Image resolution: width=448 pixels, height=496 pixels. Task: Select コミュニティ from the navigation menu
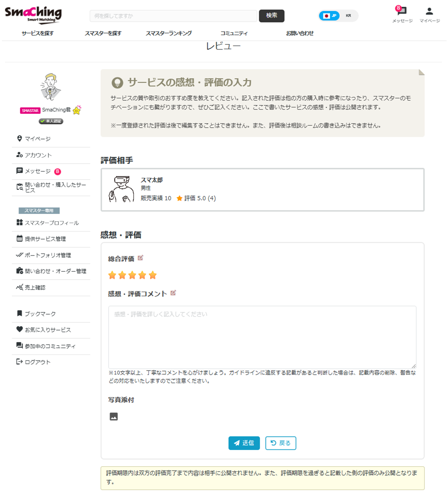pos(234,33)
